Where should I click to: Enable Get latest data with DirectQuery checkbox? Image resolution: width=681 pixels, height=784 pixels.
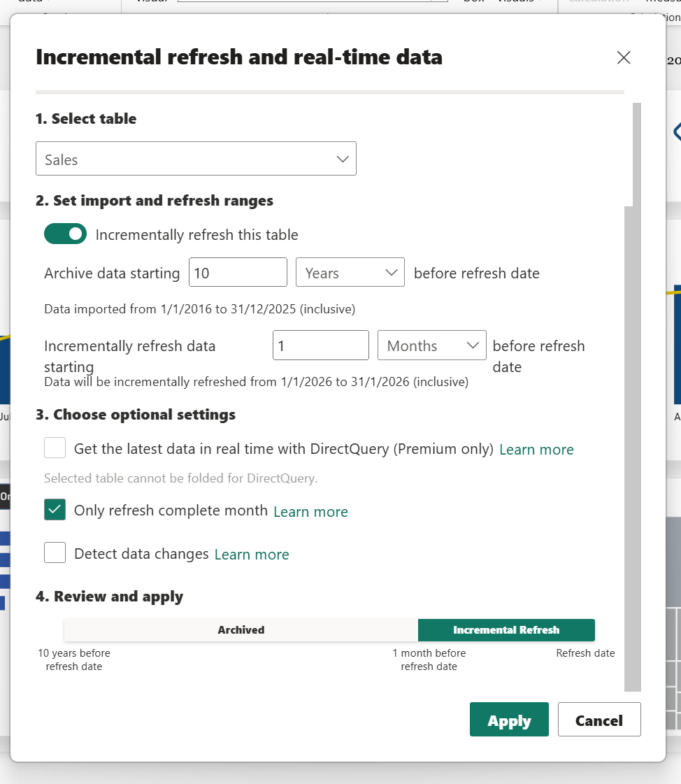(x=55, y=448)
